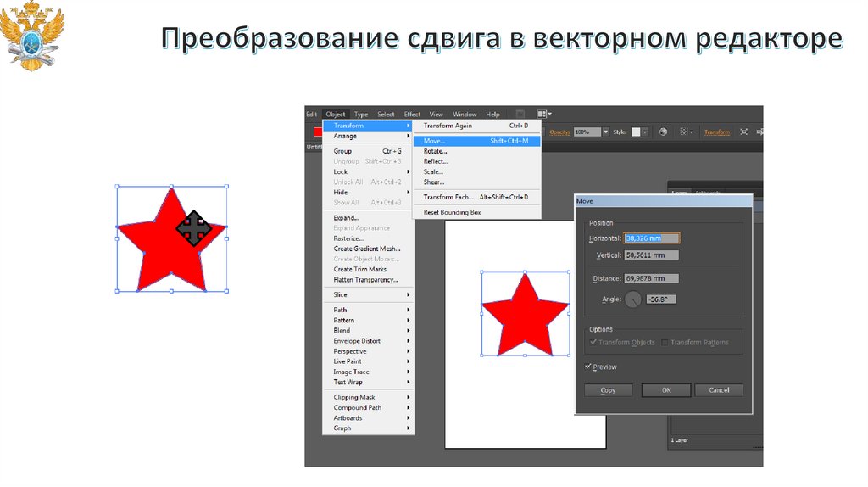Choose Reflect... in Transform submenu

(476, 161)
